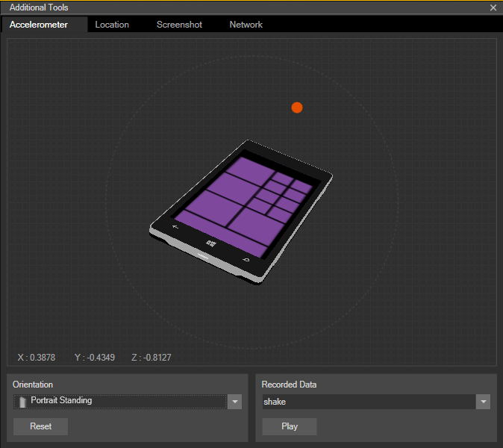Expand the Orientation dropdown arrow
Screen dimensions: 503x448
[234, 402]
